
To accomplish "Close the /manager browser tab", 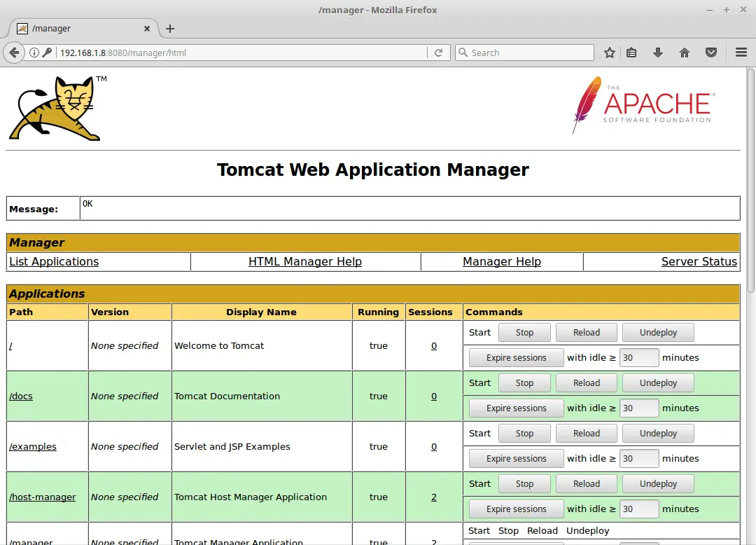I will [147, 29].
